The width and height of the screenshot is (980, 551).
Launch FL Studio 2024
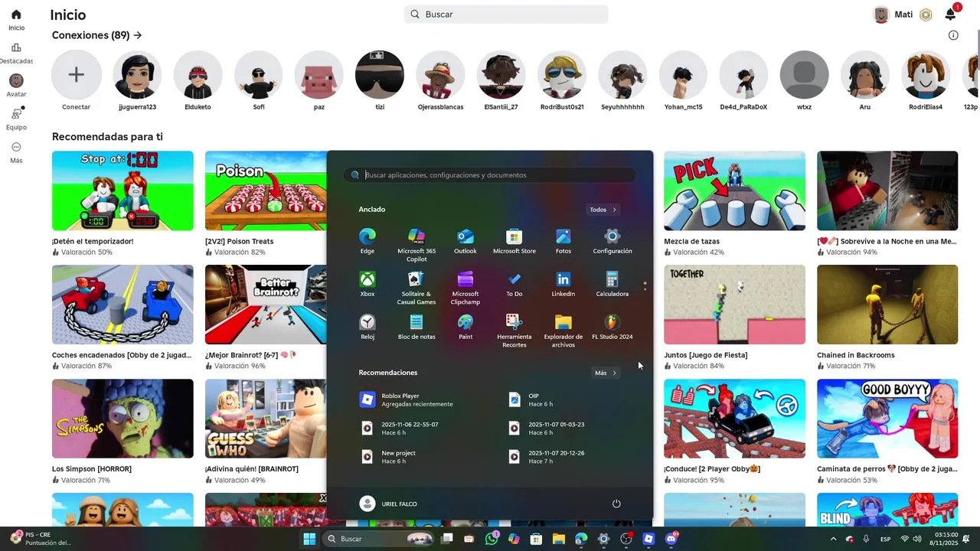pyautogui.click(x=612, y=326)
